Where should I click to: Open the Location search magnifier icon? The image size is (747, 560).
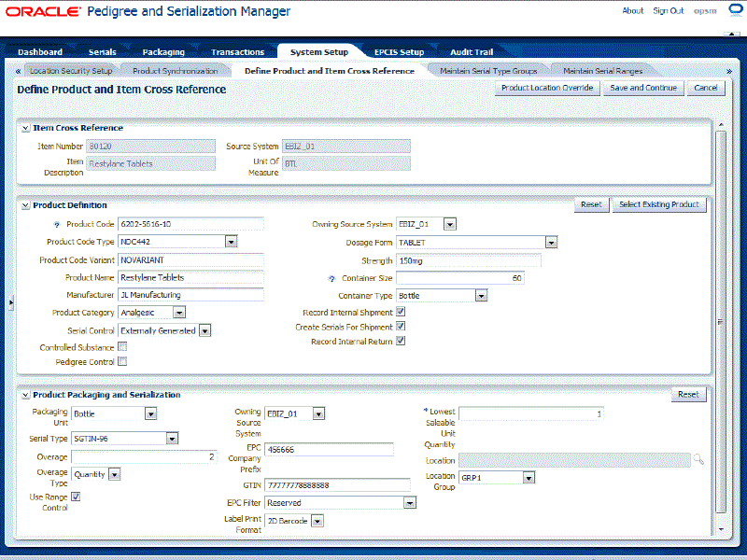tap(698, 459)
